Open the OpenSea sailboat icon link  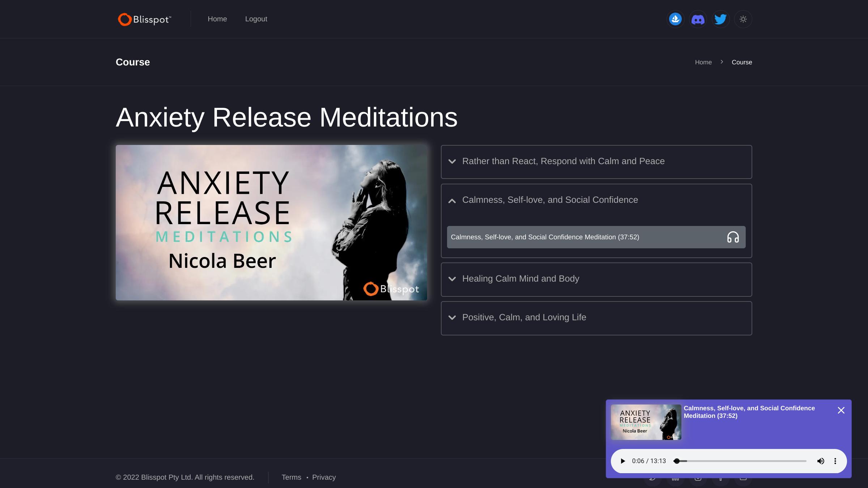[x=675, y=19]
